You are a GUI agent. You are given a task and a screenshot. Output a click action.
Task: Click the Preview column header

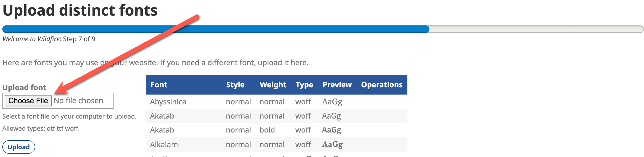tap(337, 85)
